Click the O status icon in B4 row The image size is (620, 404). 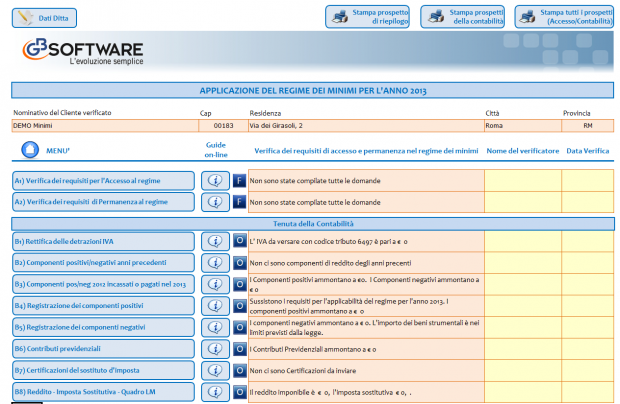pyautogui.click(x=240, y=306)
